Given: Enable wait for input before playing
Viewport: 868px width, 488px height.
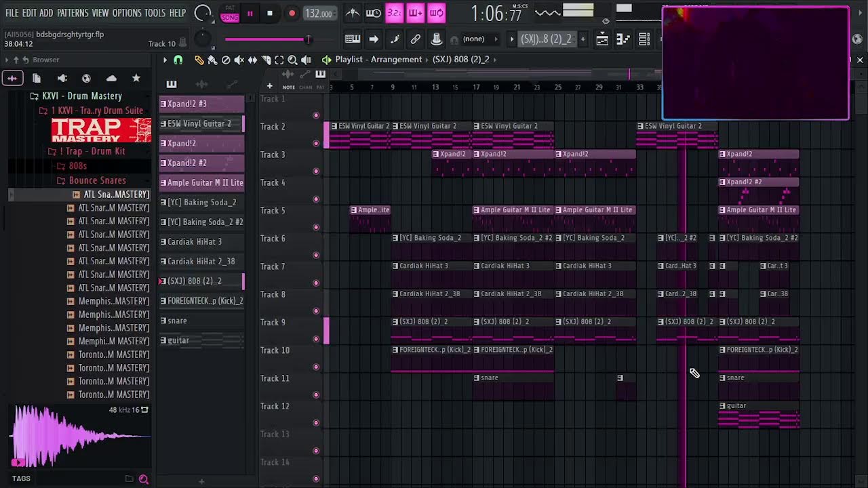Looking at the screenshot, I should pyautogui.click(x=373, y=13).
